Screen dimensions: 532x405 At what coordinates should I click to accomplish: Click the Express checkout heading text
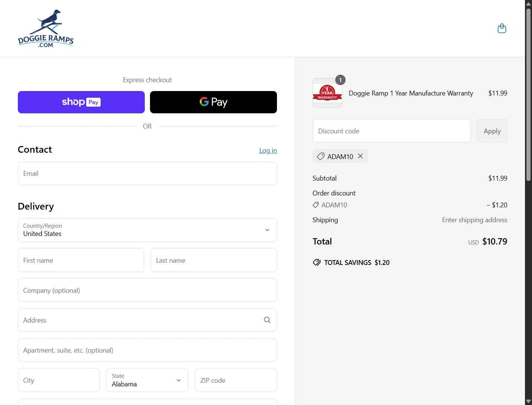point(147,80)
